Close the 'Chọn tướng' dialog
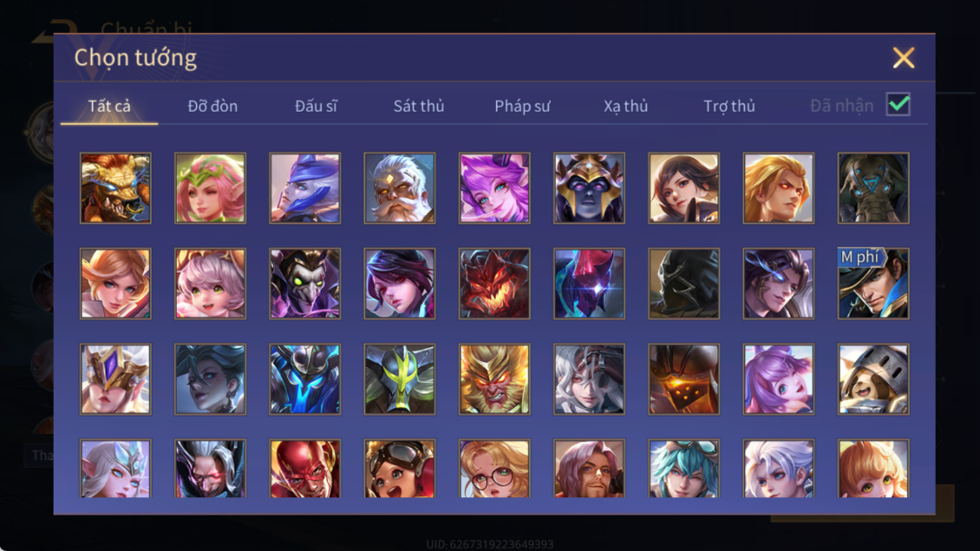 click(x=903, y=57)
